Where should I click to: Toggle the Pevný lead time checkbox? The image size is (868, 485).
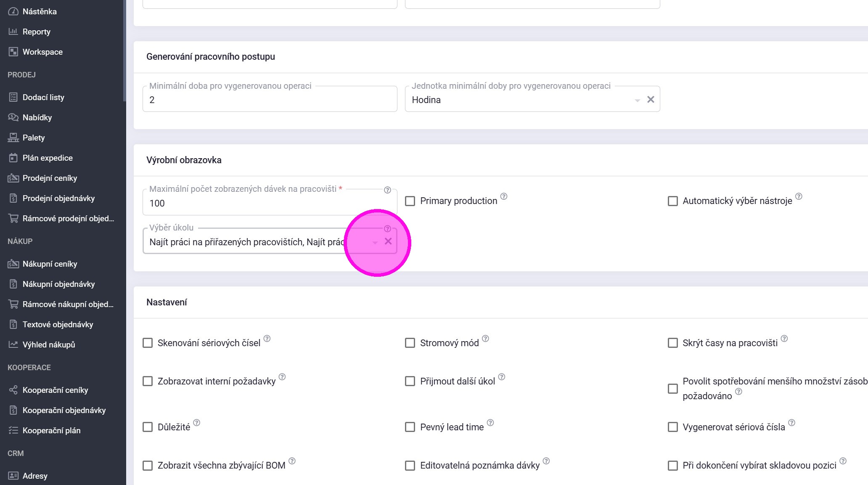pyautogui.click(x=410, y=427)
